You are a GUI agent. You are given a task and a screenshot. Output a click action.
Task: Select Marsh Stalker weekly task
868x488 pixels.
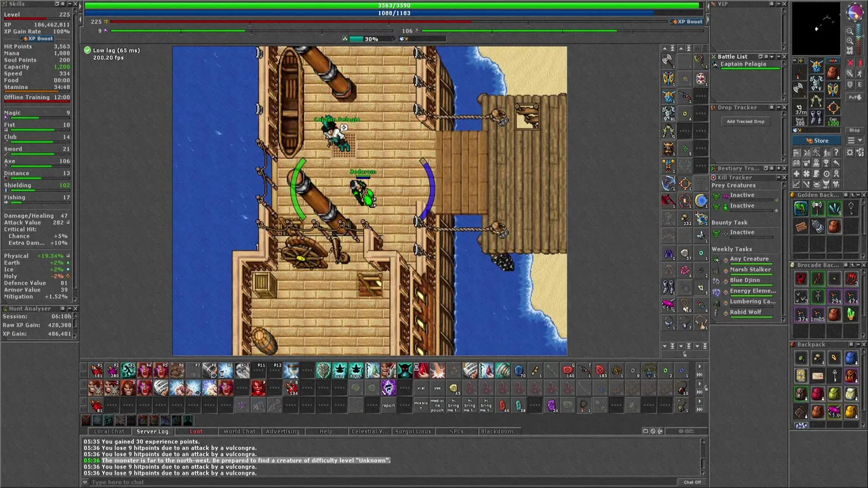tap(750, 269)
